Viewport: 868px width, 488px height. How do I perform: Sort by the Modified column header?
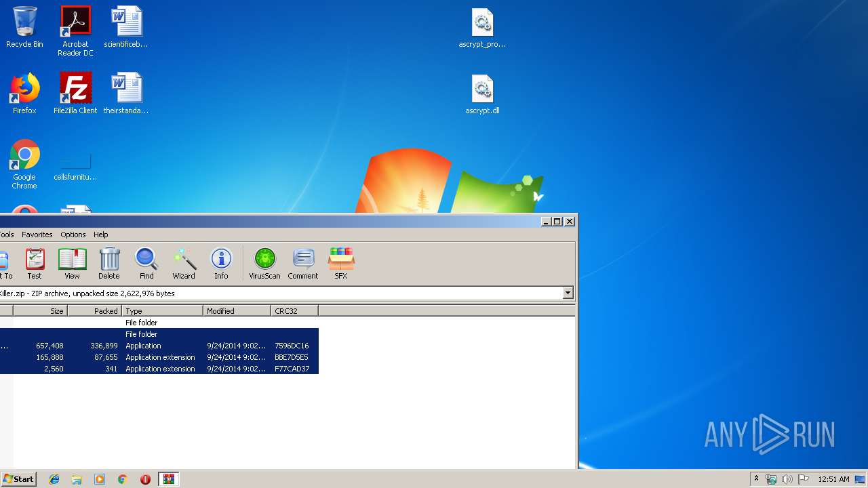237,311
